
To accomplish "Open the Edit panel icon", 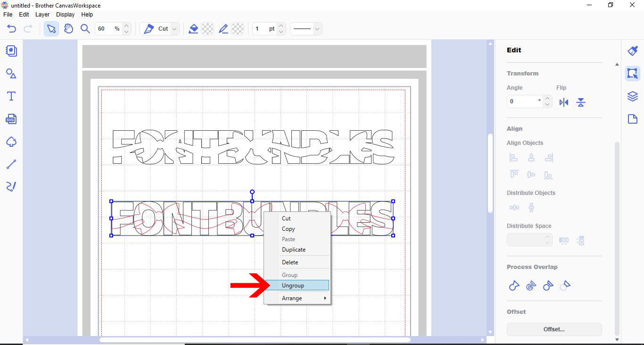I will [633, 74].
